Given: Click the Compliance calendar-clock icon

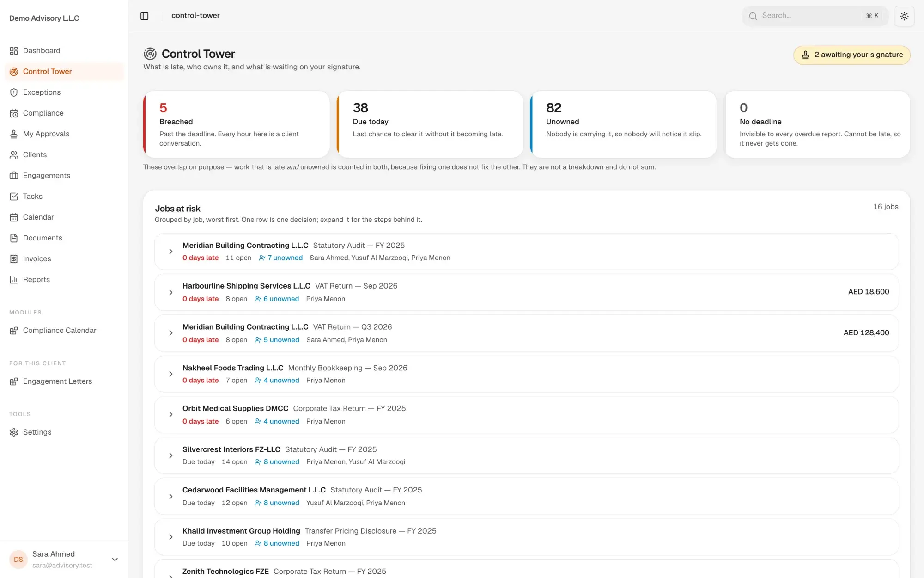Looking at the screenshot, I should 14,113.
